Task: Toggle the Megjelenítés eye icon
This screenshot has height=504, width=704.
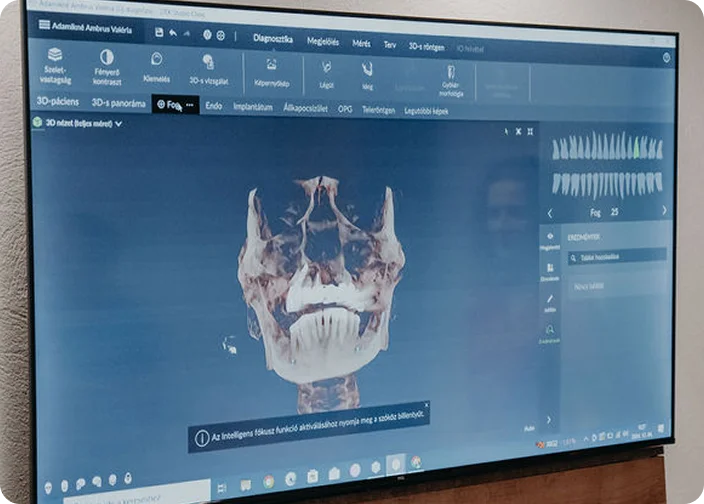Action: [549, 236]
